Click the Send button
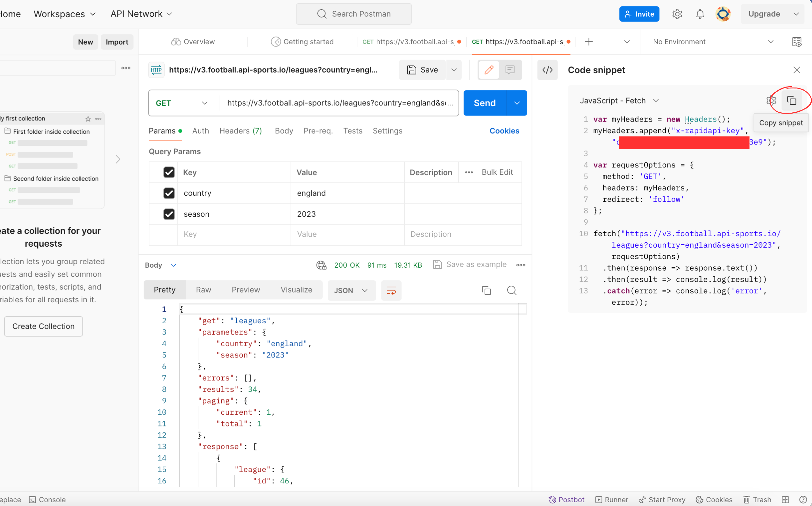812x506 pixels. coord(485,103)
